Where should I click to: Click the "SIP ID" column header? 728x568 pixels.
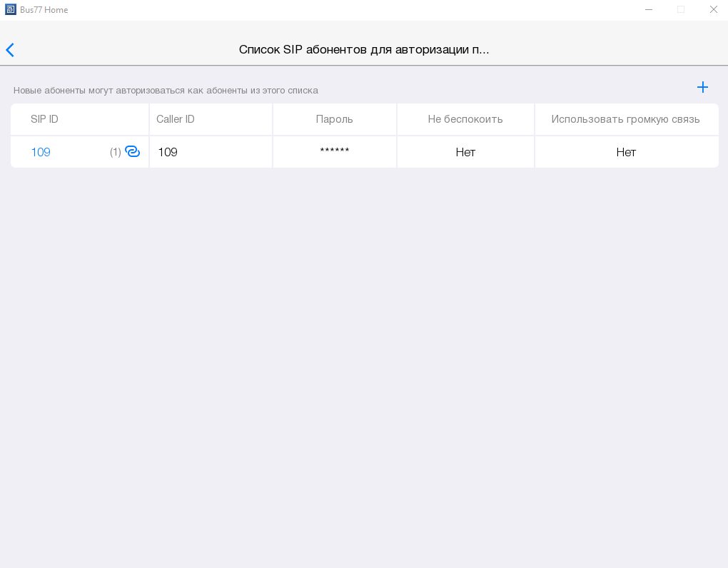tap(44, 119)
